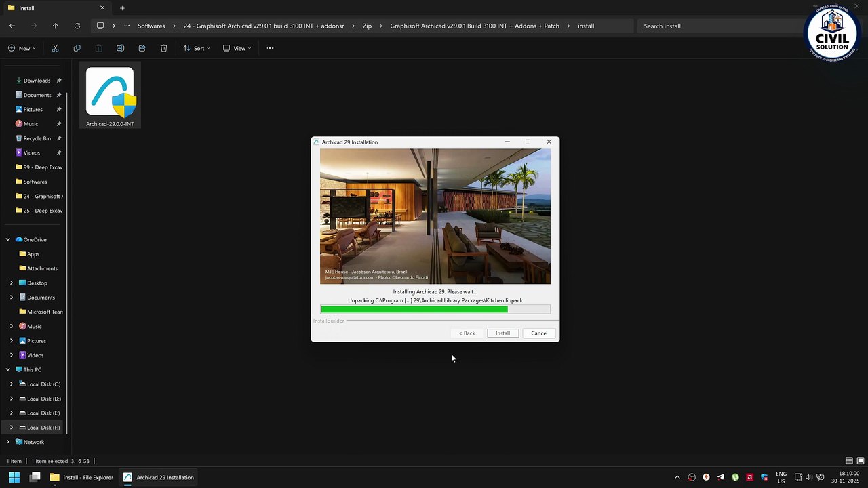Click the Rename icon in toolbar

click(120, 48)
